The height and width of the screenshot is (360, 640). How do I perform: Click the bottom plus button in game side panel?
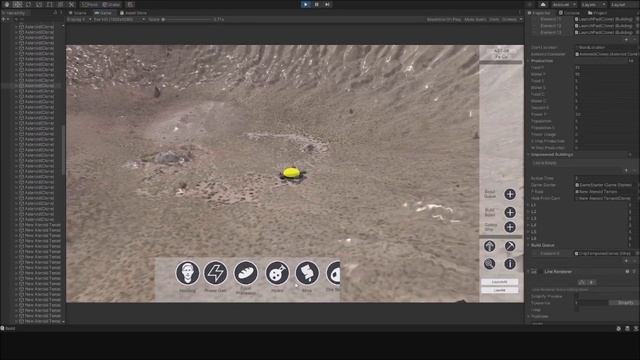(510, 227)
